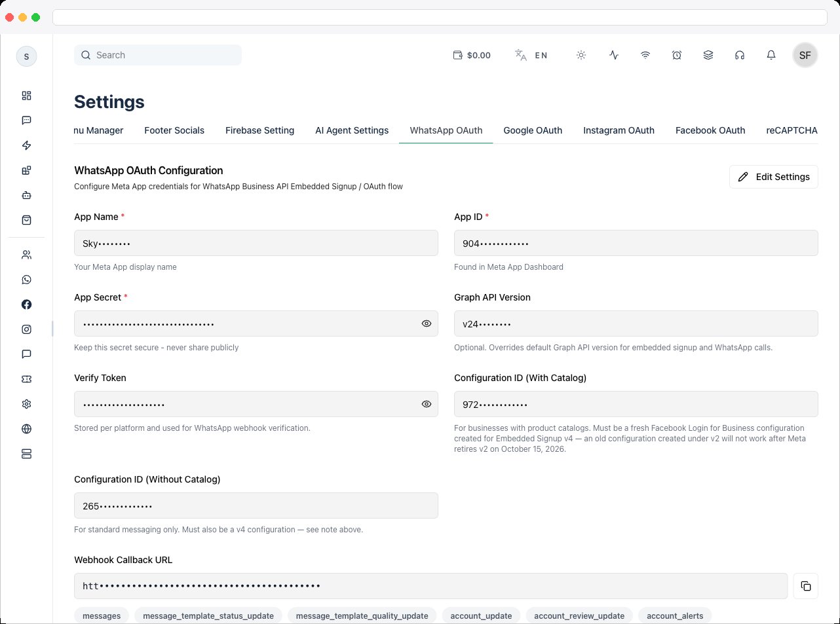This screenshot has height=624, width=840.
Task: Open the widgets/integrations blocks icon
Action: 26,170
